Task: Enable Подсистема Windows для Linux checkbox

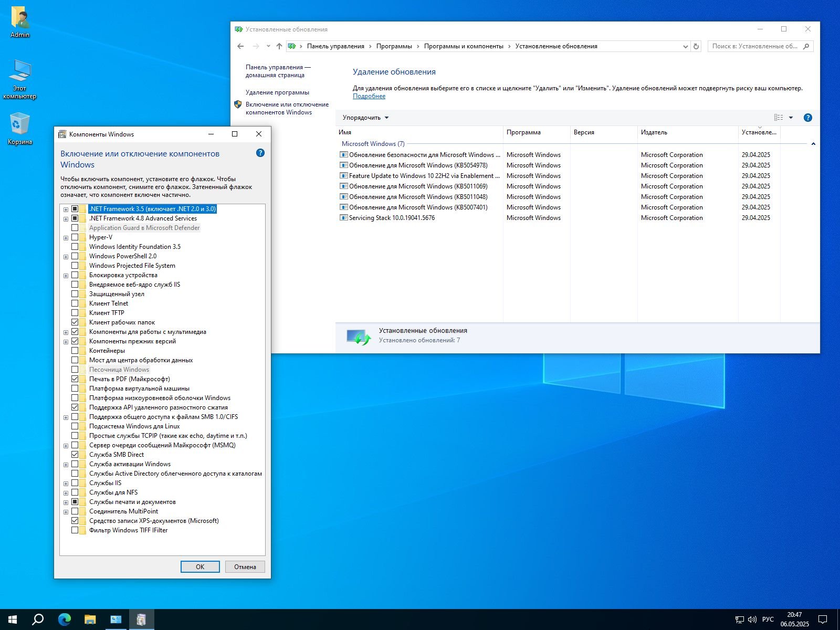Action: [75, 426]
